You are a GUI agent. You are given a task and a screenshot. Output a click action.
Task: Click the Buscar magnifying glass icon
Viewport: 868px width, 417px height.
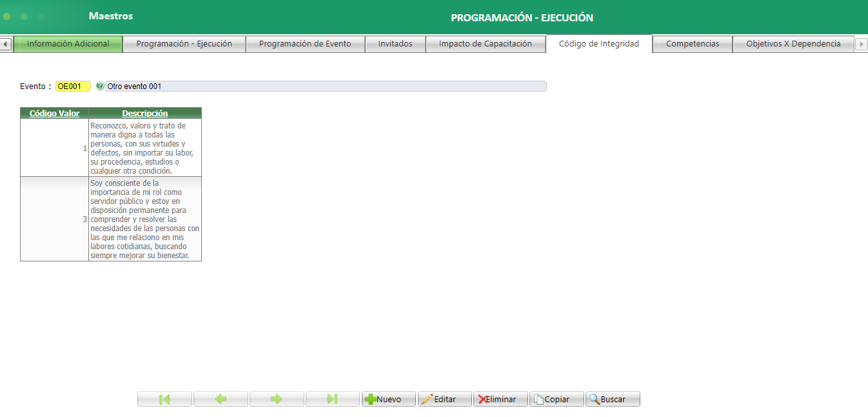pyautogui.click(x=594, y=398)
